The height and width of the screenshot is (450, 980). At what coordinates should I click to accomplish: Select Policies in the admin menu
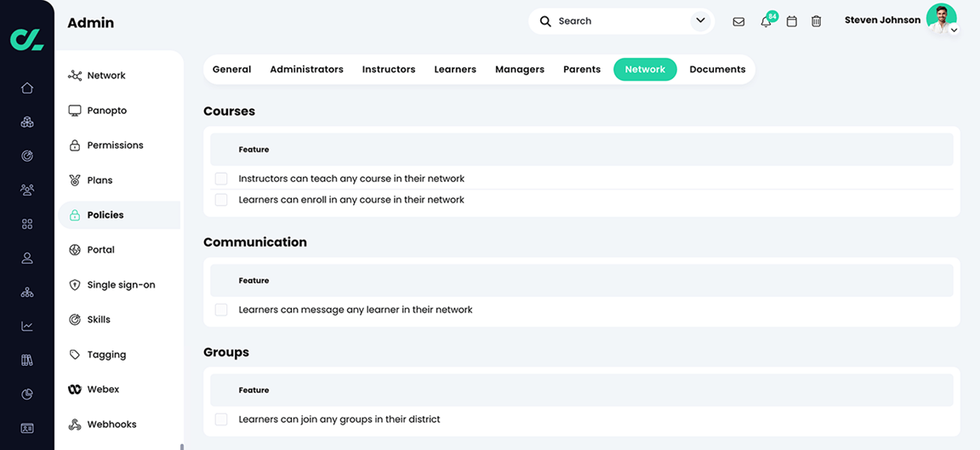(119, 215)
